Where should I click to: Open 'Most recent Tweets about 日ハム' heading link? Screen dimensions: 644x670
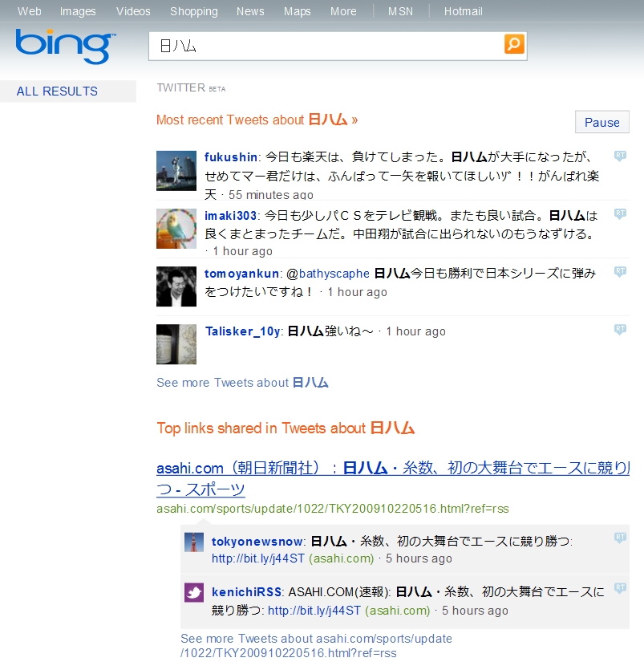pyautogui.click(x=257, y=120)
